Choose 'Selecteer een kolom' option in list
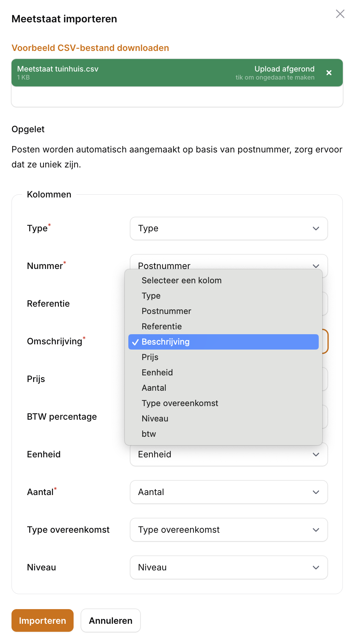The height and width of the screenshot is (644, 355). (181, 280)
